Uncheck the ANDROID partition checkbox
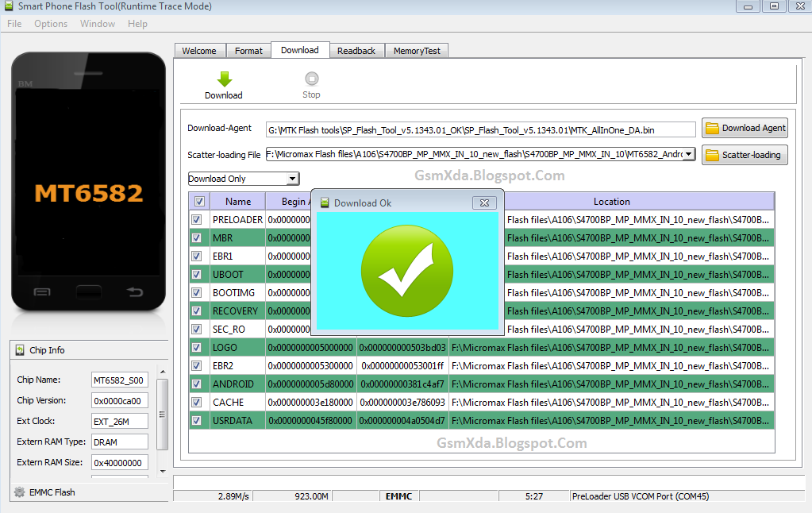 pyautogui.click(x=197, y=384)
